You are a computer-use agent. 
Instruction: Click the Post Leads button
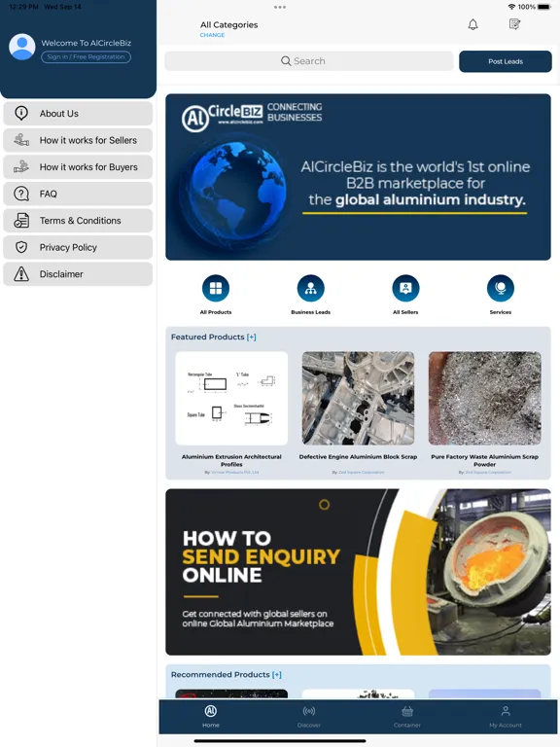point(506,61)
